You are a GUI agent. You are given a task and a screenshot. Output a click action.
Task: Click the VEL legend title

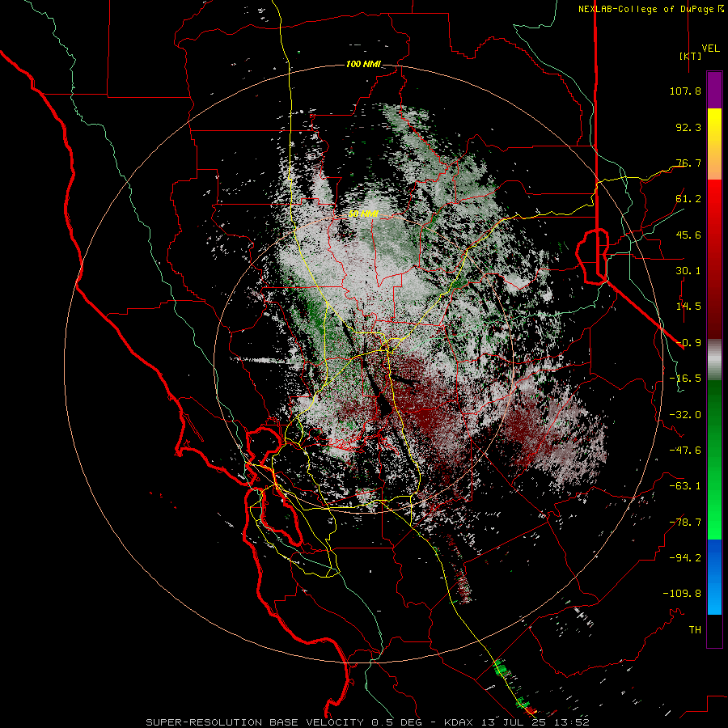click(x=711, y=49)
